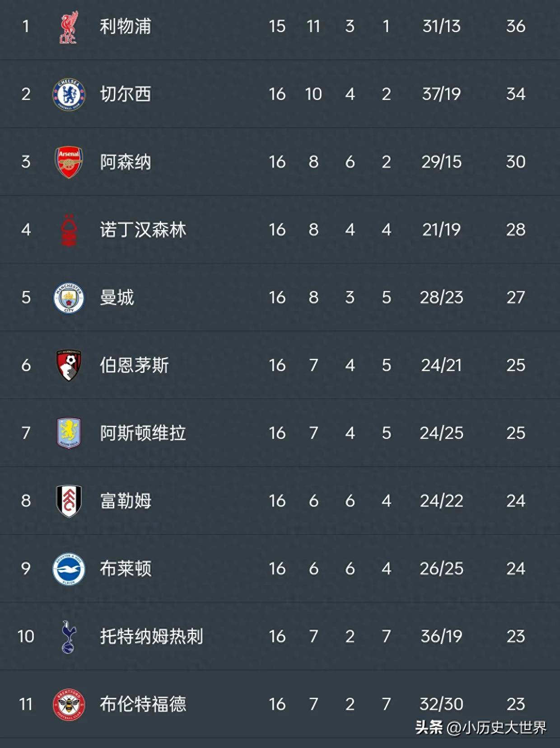Click the Manchester City badge

69,298
